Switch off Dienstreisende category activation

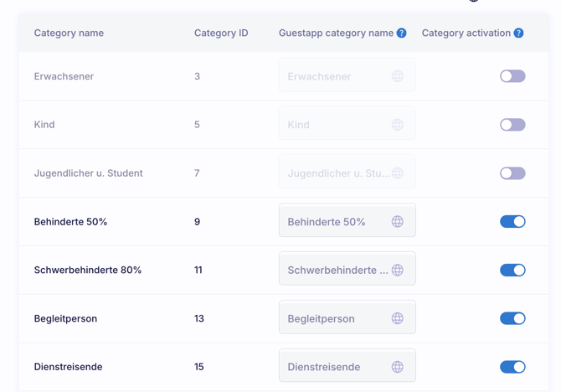(512, 367)
